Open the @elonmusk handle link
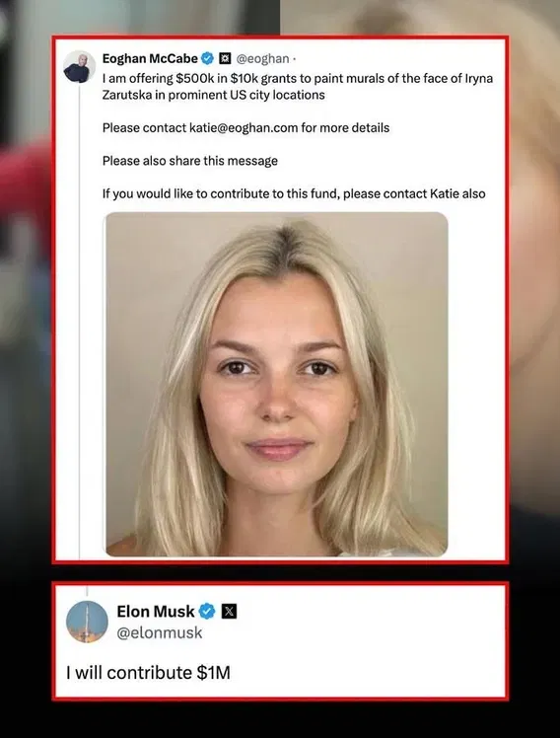Screen dimensions: 560x738 [159, 632]
